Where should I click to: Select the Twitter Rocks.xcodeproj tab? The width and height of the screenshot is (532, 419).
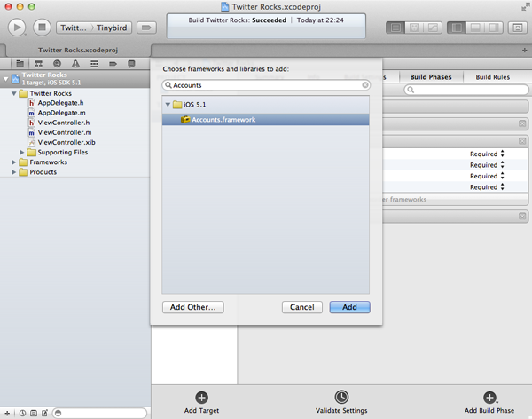pyautogui.click(x=78, y=51)
